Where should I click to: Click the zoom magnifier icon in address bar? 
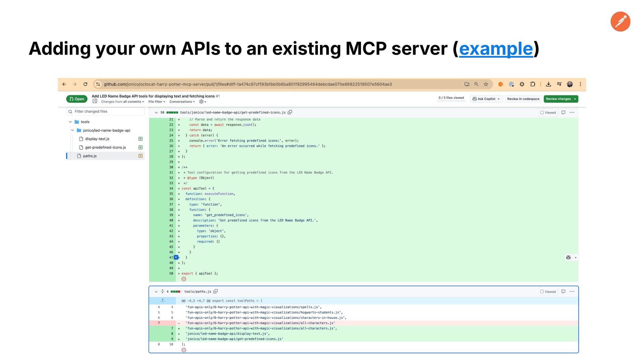tap(476, 84)
